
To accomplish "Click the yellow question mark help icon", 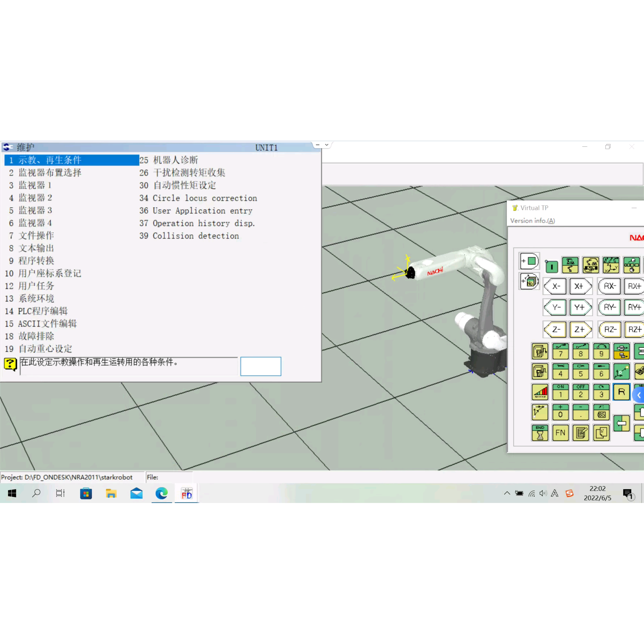I will (10, 364).
